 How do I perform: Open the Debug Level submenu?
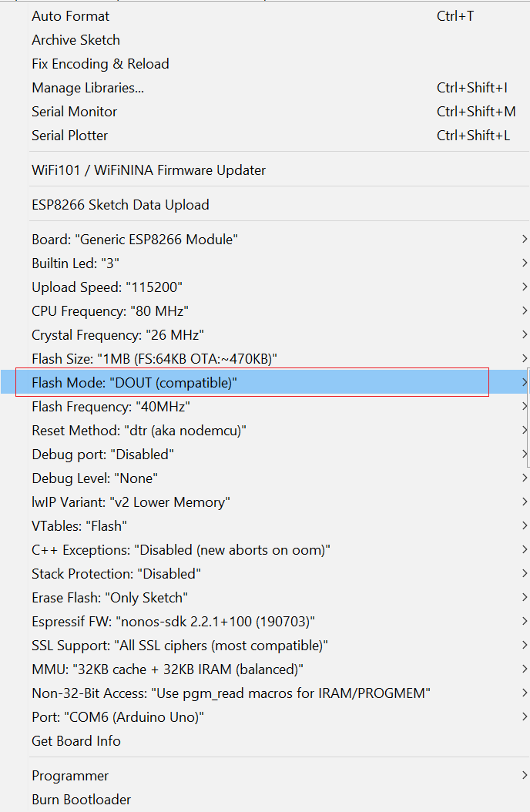(94, 478)
